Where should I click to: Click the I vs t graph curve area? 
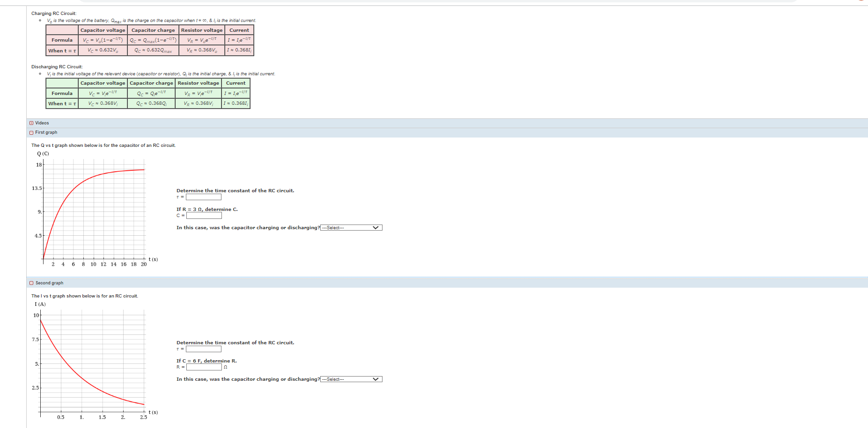point(93,362)
